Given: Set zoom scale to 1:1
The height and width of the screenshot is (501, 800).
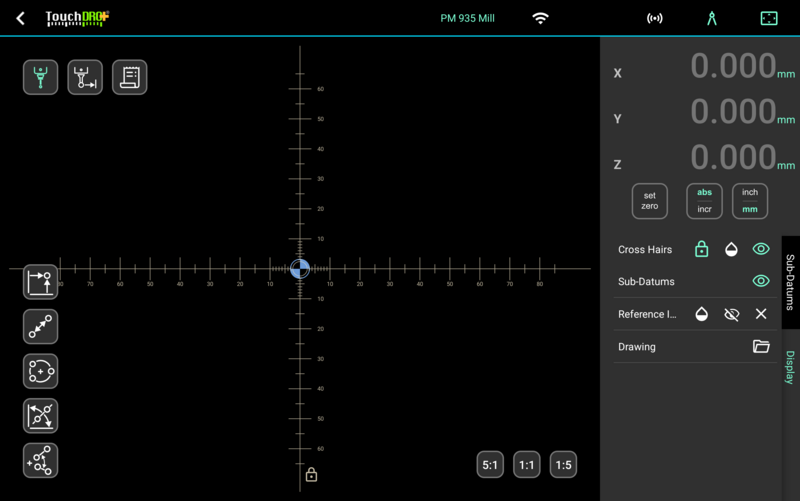Looking at the screenshot, I should pyautogui.click(x=527, y=465).
